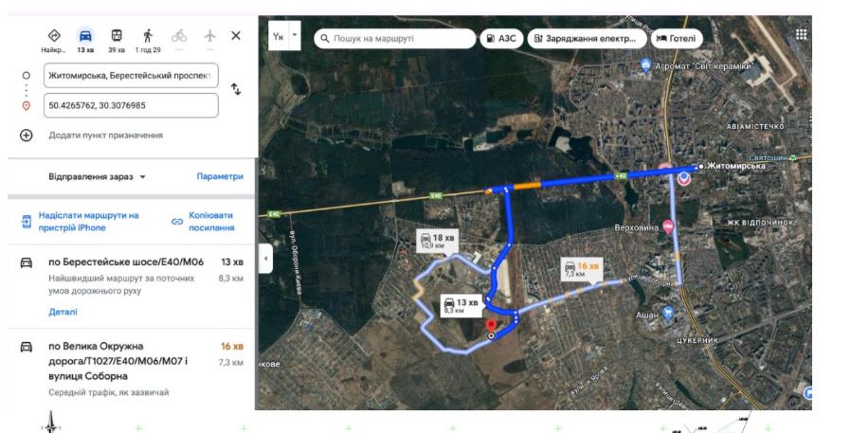
Task: Edit the Житомирська starting point field
Action: (x=131, y=75)
